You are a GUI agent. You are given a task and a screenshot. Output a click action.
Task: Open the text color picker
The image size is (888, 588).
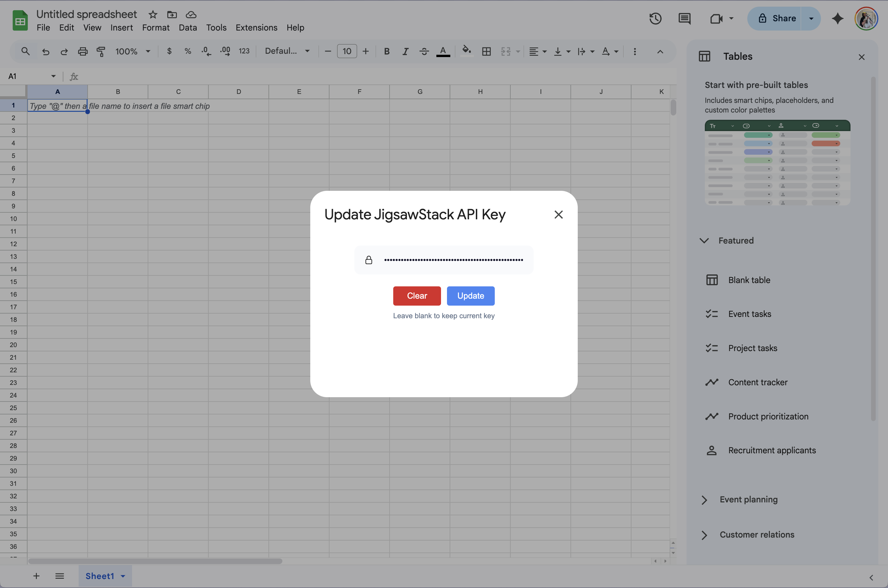click(443, 51)
